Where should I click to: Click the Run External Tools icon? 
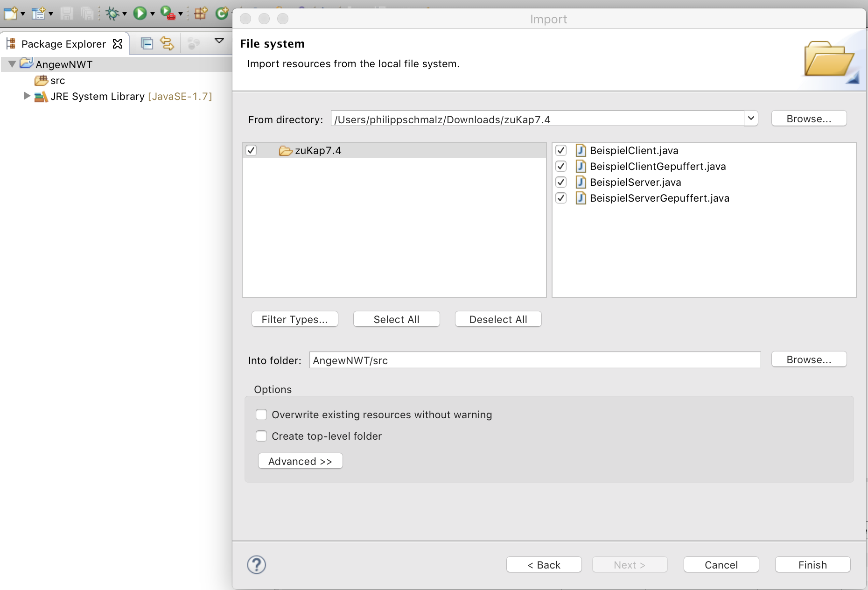pyautogui.click(x=168, y=13)
